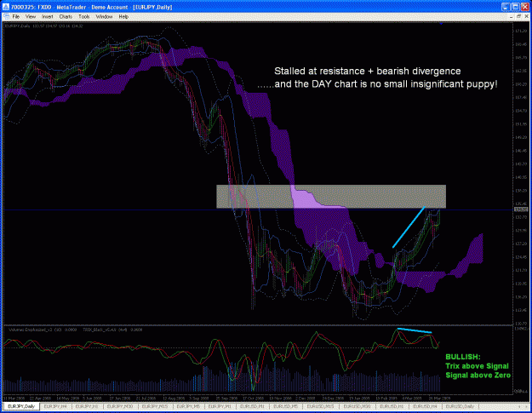The width and height of the screenshot is (532, 413).
Task: Switch to the EURUSD,H1 chart tab
Action: coord(392,406)
